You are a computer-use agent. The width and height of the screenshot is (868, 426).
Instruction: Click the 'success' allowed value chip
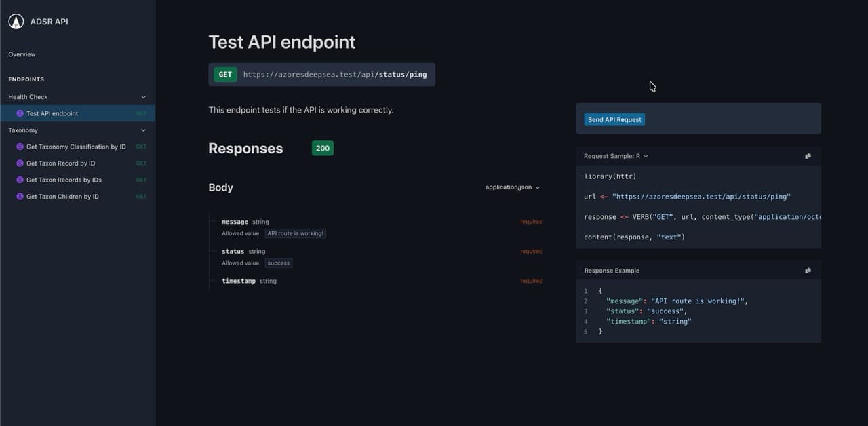(x=278, y=263)
